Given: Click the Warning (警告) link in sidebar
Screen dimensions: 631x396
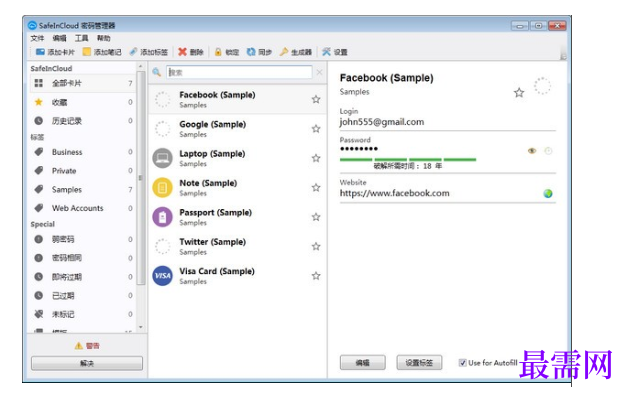Looking at the screenshot, I should (87, 346).
